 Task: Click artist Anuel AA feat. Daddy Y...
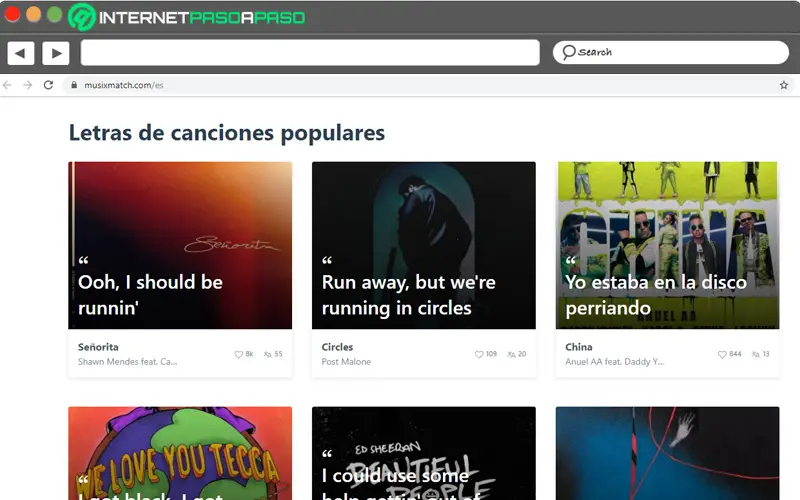(x=615, y=362)
